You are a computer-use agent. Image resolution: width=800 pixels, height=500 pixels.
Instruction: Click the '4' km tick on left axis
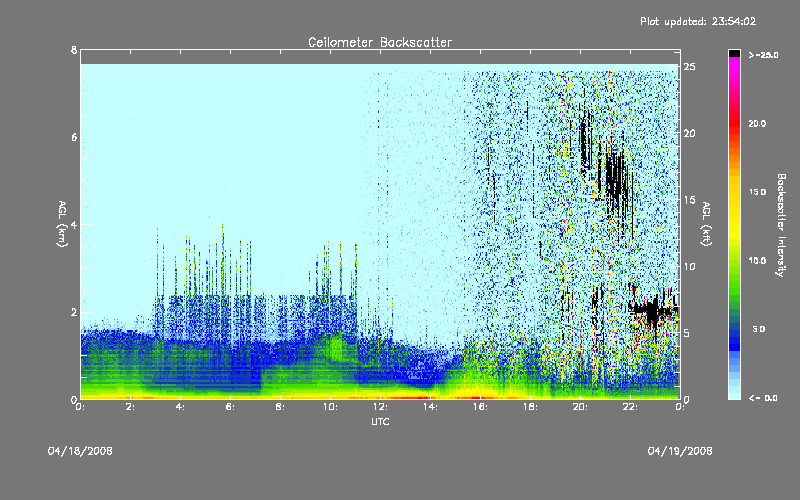pyautogui.click(x=74, y=224)
